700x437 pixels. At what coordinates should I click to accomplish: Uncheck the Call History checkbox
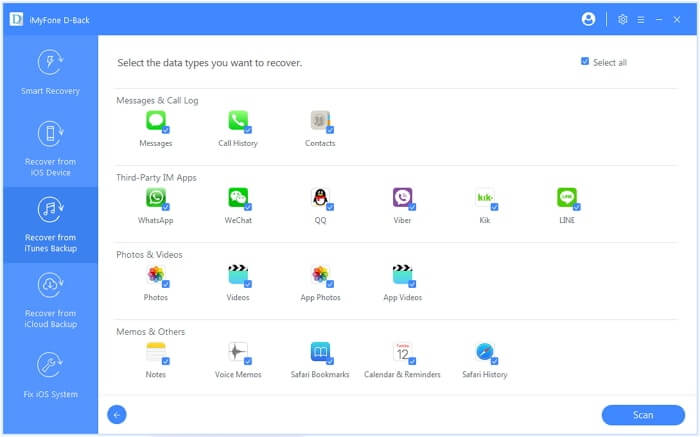pyautogui.click(x=248, y=130)
